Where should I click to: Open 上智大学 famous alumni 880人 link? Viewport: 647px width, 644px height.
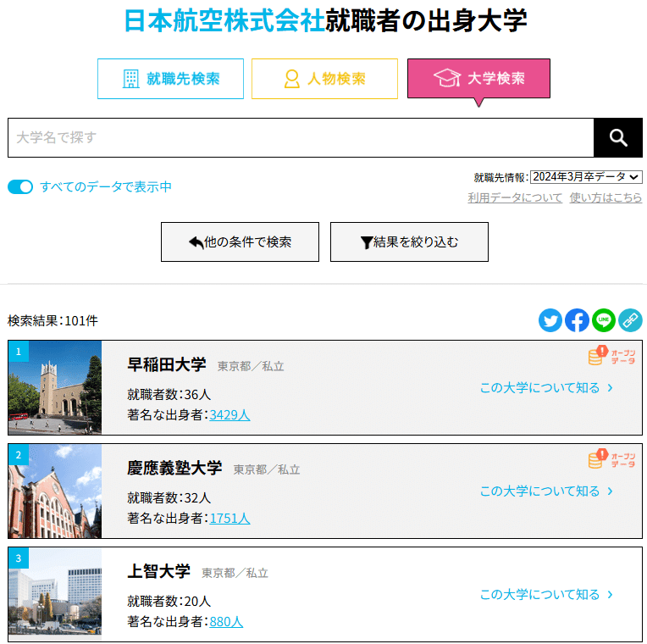click(x=226, y=621)
